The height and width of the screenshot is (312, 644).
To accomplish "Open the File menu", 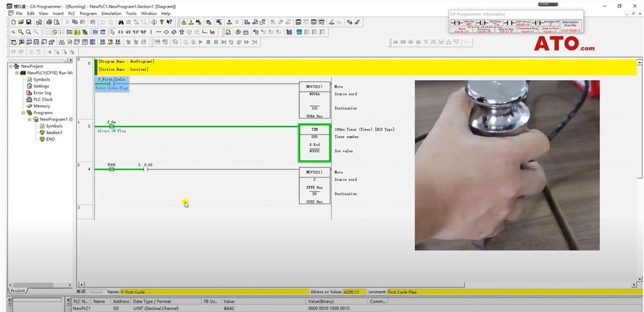I will coord(19,14).
